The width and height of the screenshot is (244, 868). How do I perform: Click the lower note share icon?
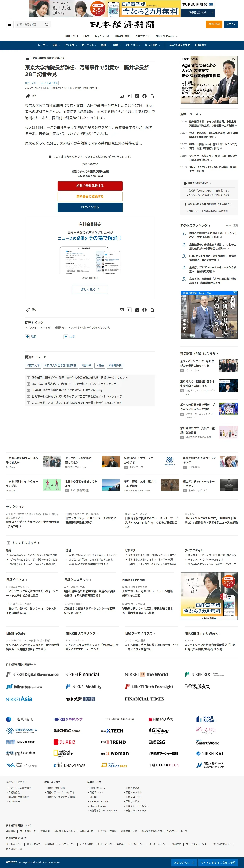click(129, 310)
